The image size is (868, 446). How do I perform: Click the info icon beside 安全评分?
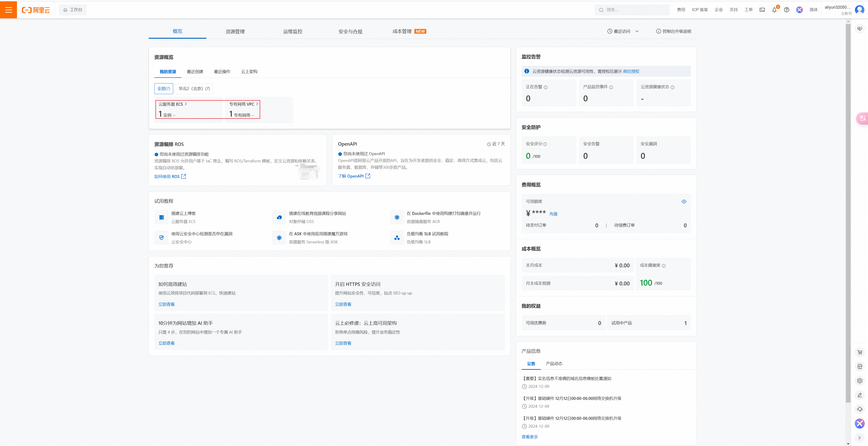545,144
